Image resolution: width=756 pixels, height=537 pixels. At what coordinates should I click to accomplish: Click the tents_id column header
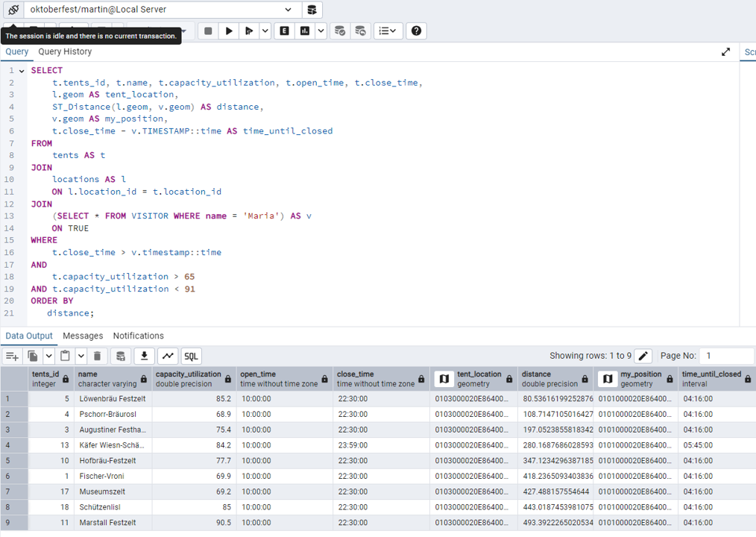tap(51, 379)
